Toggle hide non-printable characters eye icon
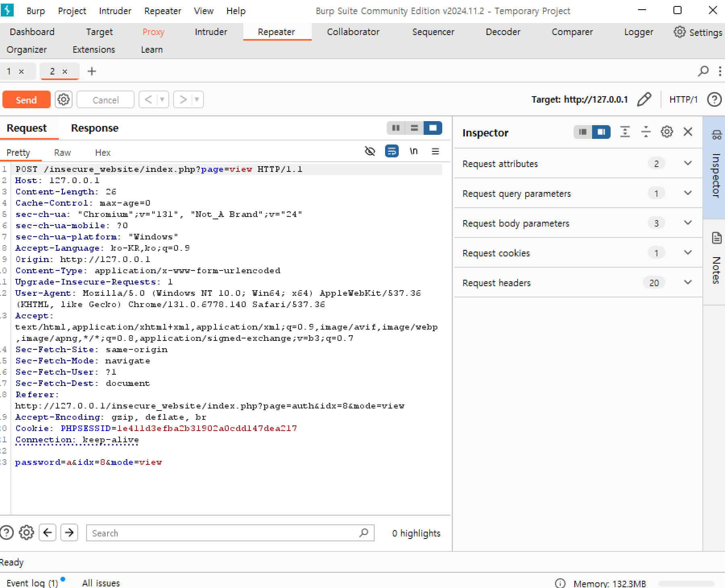 (370, 151)
